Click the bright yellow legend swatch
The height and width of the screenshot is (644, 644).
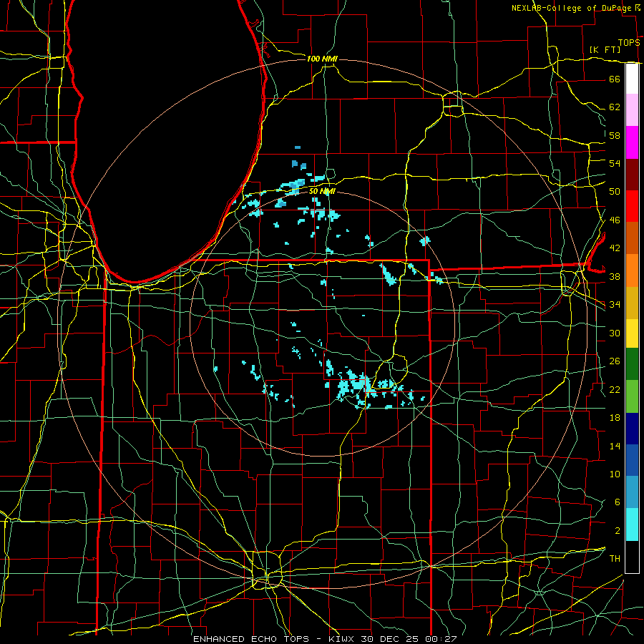pyautogui.click(x=632, y=333)
